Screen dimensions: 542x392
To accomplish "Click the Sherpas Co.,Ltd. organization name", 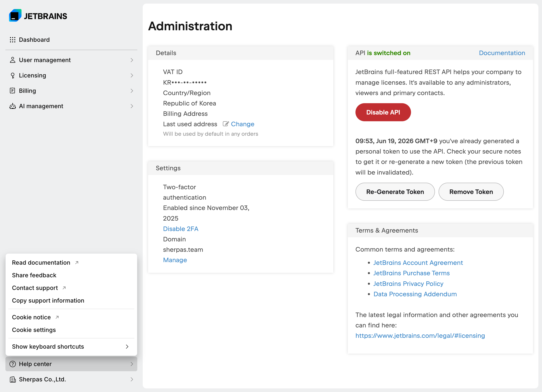I will [42, 379].
